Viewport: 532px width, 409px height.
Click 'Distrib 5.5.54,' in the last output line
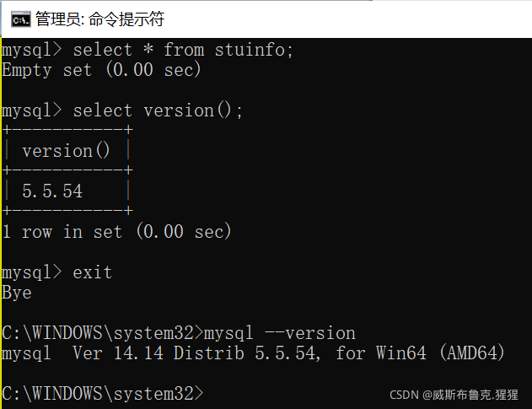point(247,353)
